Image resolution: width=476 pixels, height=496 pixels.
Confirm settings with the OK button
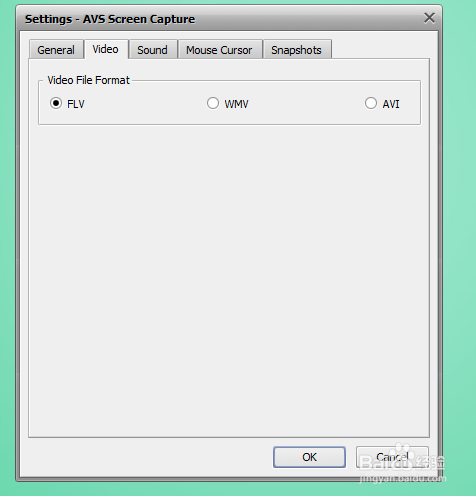(309, 457)
